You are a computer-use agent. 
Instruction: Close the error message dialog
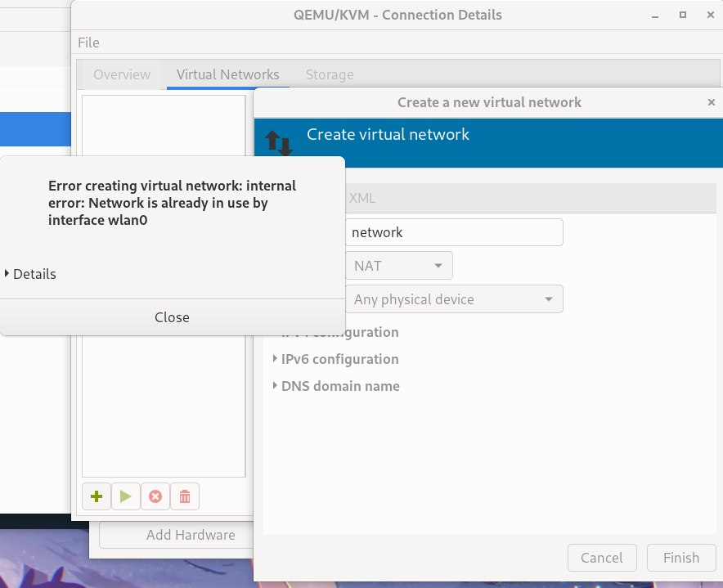coord(172,317)
